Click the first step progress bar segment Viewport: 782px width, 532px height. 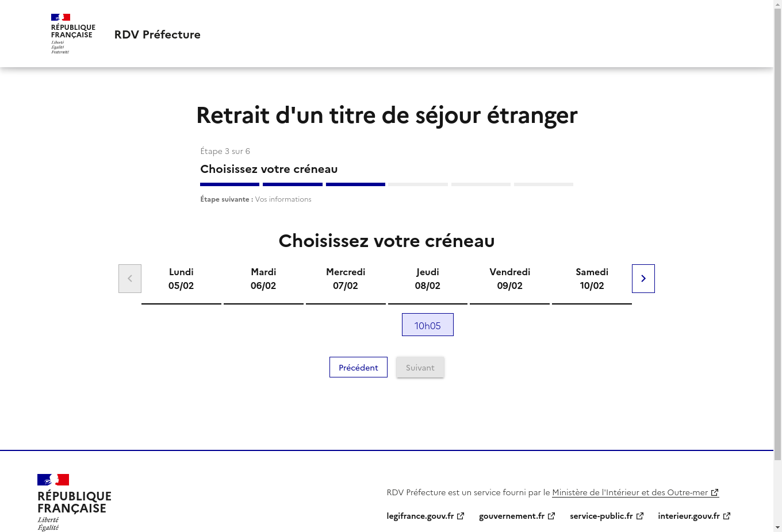[x=230, y=184]
